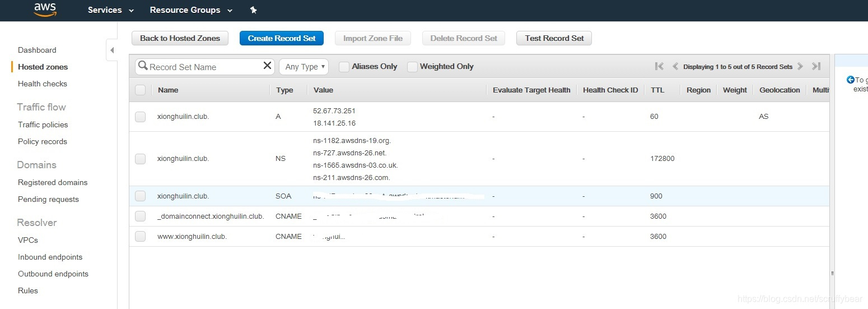
Task: Click TTL value 60 in A row
Action: point(654,117)
